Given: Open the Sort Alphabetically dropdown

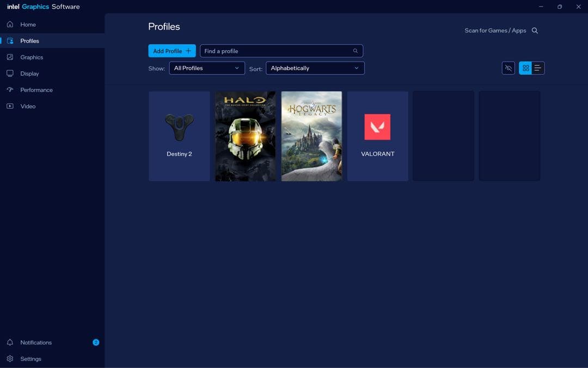Looking at the screenshot, I should (315, 68).
